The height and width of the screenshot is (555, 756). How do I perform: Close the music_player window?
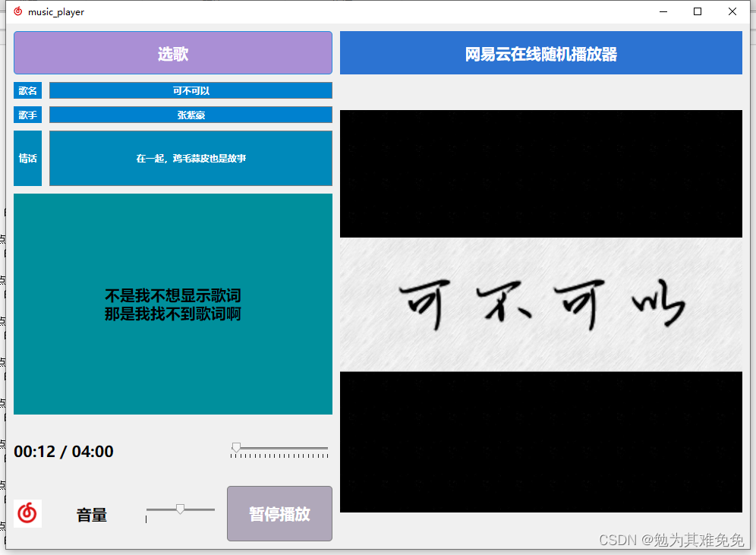[732, 11]
